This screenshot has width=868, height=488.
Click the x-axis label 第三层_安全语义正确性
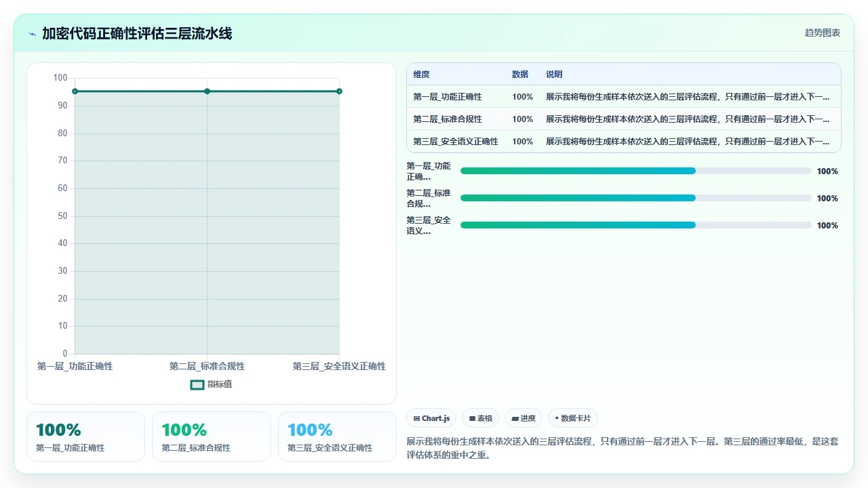(339, 366)
